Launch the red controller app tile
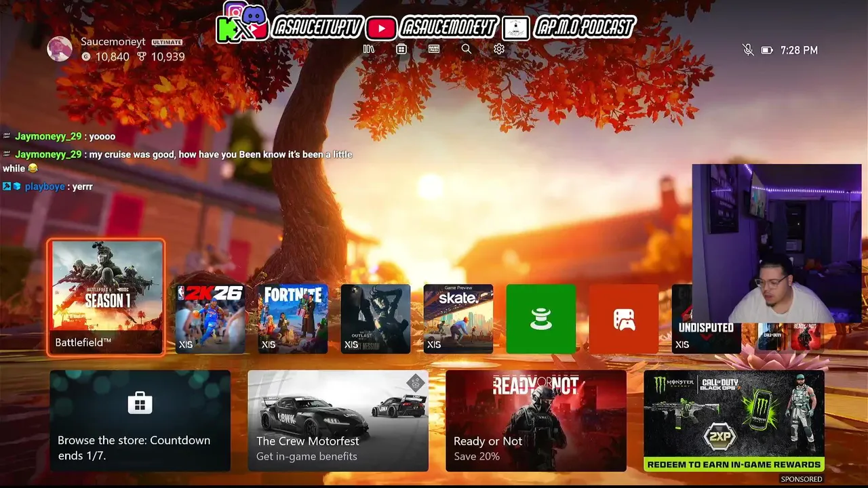 pyautogui.click(x=624, y=319)
